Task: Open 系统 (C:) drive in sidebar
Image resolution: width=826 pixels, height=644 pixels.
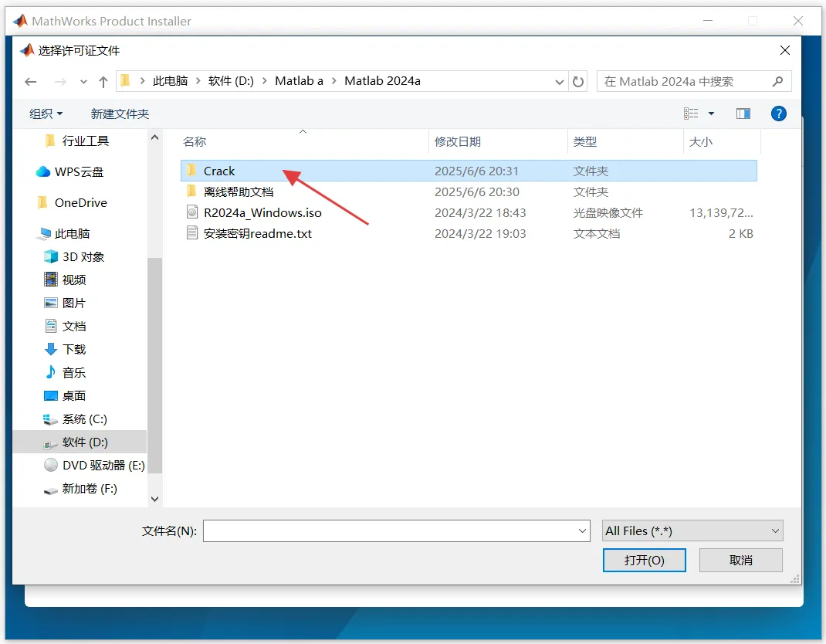Action: click(75, 419)
